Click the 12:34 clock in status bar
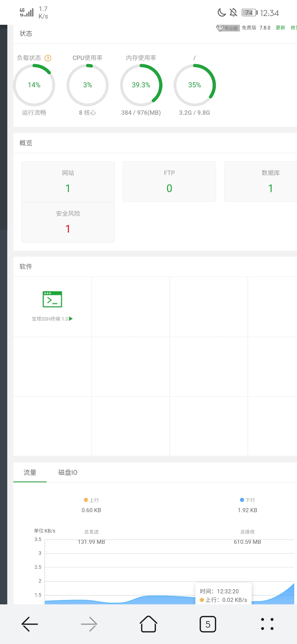Viewport: 297px width, 644px height. coord(269,13)
